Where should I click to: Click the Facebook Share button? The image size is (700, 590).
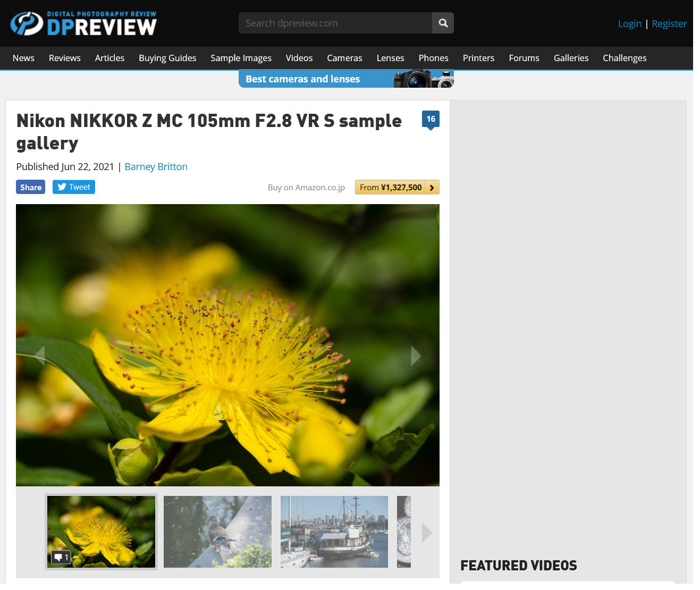[31, 187]
